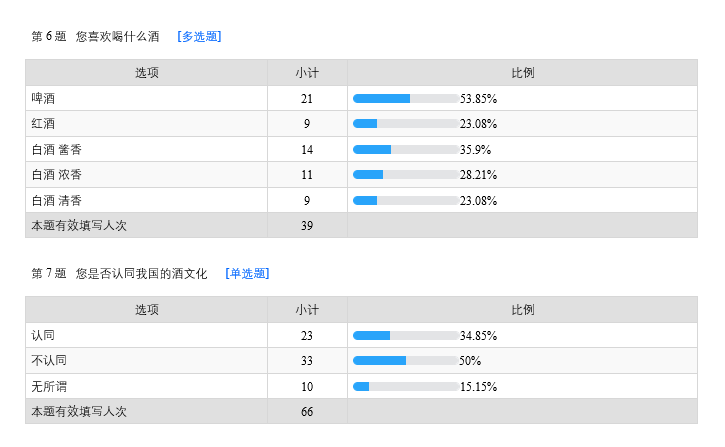
Task: Click the 小计 column header in question 6
Action: pos(307,73)
